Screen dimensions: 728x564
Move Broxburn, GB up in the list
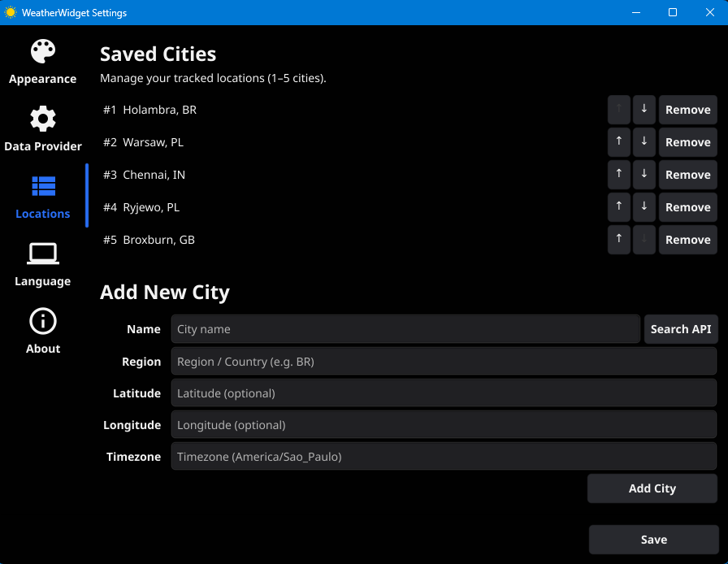point(619,240)
